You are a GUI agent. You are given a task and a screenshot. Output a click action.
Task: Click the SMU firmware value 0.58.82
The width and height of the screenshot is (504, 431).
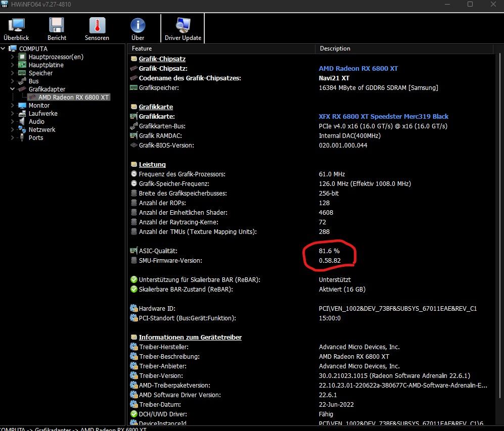click(330, 260)
